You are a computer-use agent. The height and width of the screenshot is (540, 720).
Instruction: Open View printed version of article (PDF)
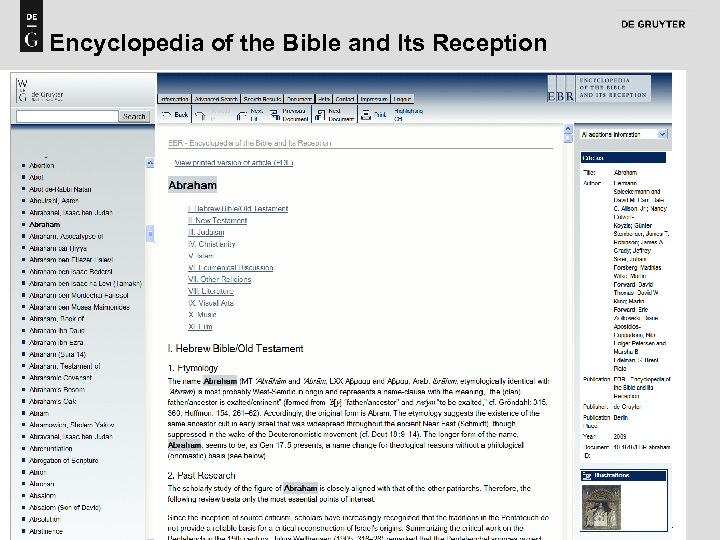(x=234, y=163)
